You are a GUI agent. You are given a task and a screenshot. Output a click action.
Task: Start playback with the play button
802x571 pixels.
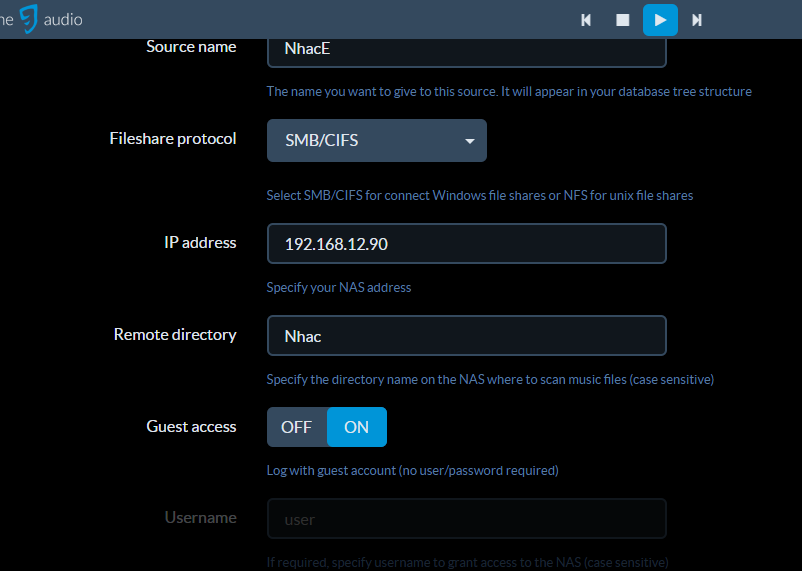click(660, 20)
